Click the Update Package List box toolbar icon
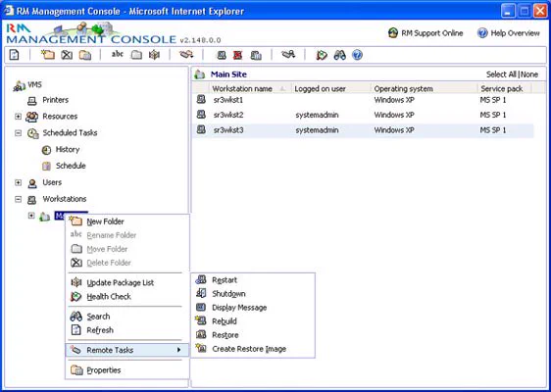The image size is (551, 392). click(154, 55)
